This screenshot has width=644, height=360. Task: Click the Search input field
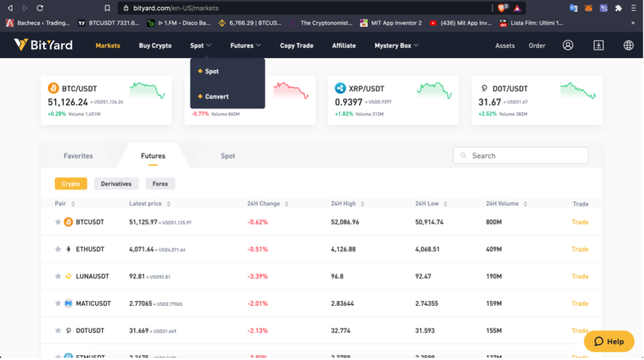pyautogui.click(x=521, y=156)
